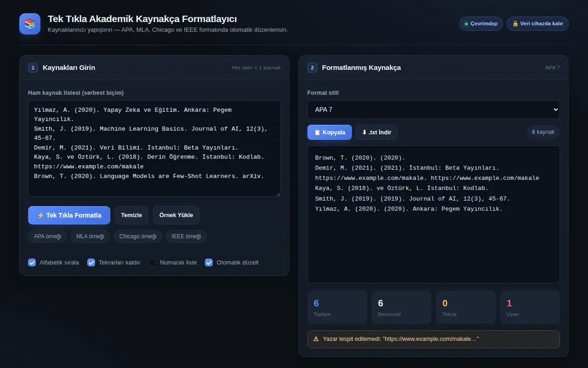Click the Tekrar stat card
This screenshot has width=588, height=368.
pos(465,307)
